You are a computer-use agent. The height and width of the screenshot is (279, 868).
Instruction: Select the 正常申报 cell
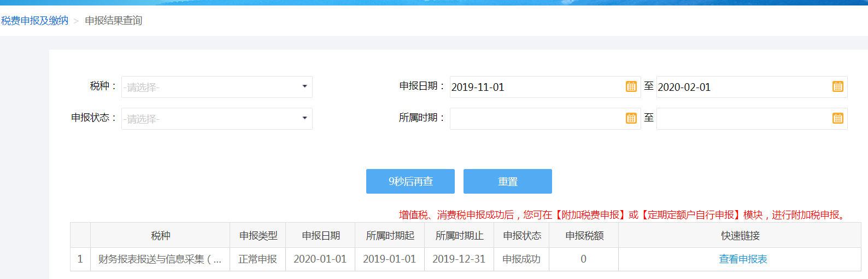coord(258,259)
